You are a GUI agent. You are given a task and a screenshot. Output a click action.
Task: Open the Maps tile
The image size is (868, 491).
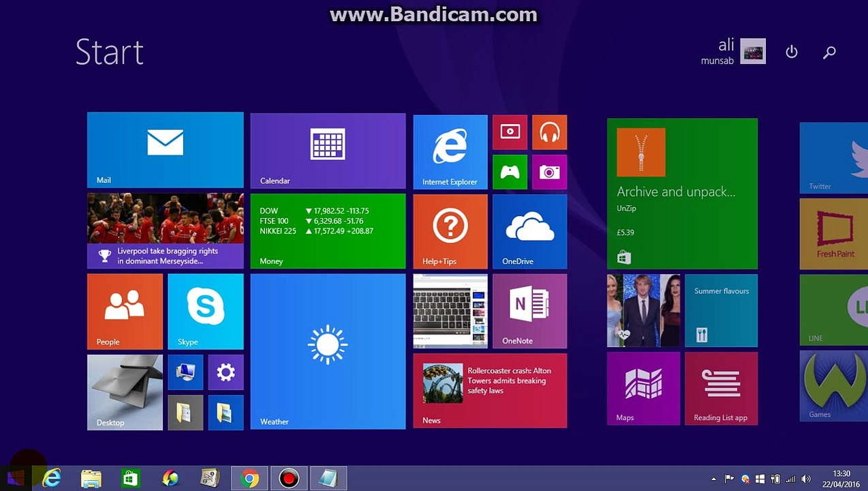[643, 388]
